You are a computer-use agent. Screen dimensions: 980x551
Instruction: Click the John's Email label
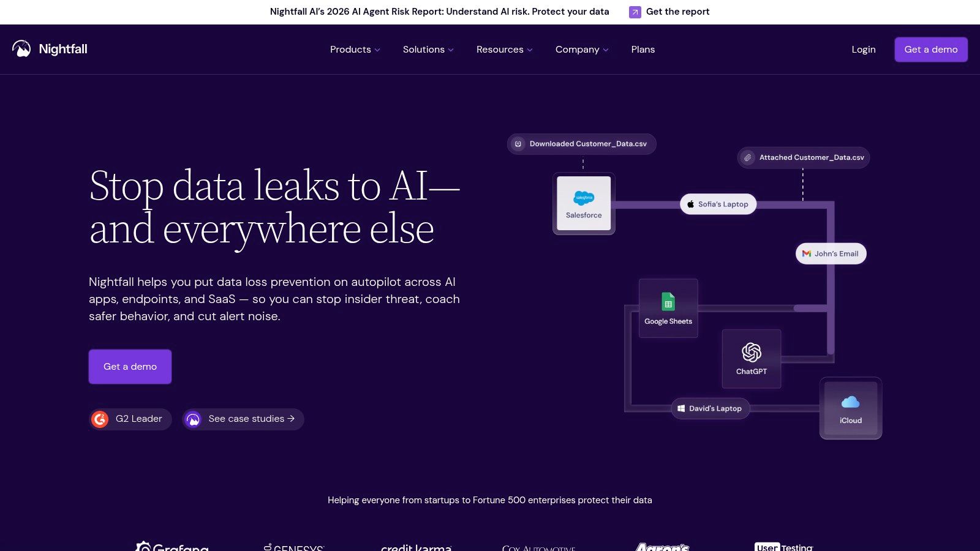837,254
